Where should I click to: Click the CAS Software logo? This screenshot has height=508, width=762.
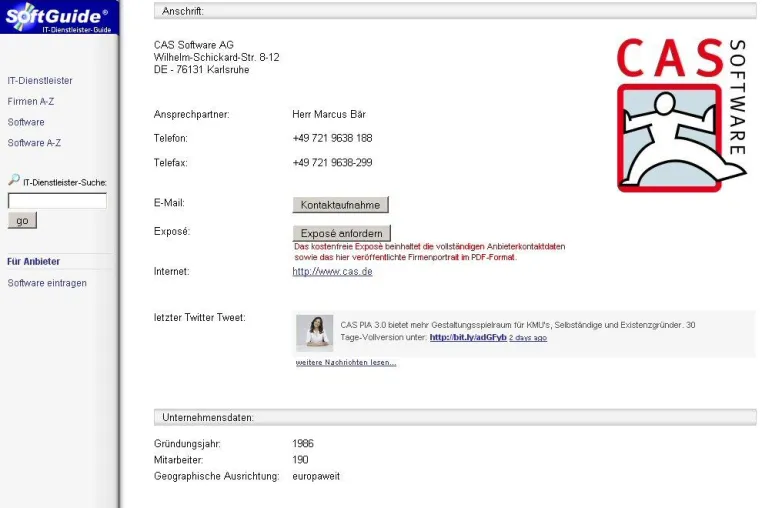(681, 115)
